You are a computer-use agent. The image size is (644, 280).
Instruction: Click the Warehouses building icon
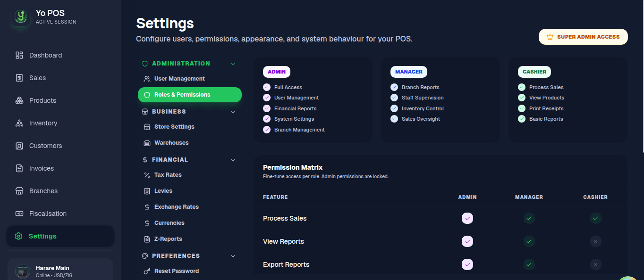[x=147, y=143]
